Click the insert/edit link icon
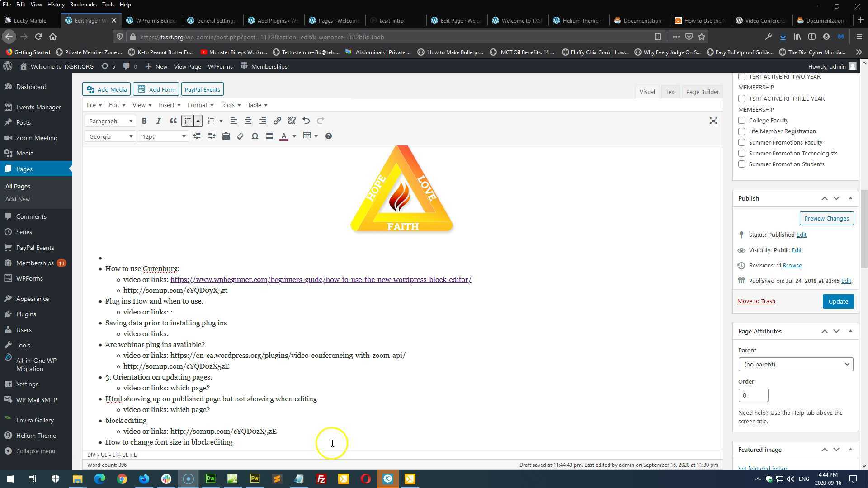 click(x=277, y=121)
